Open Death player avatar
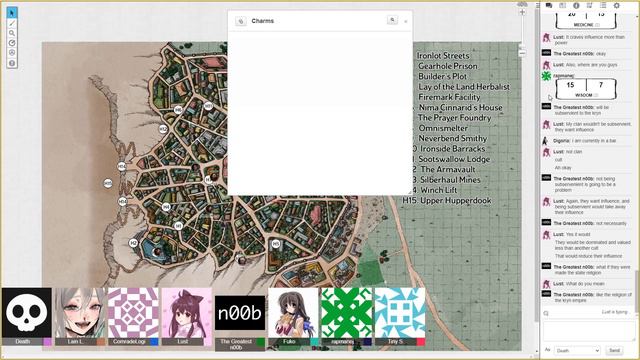 (27, 313)
